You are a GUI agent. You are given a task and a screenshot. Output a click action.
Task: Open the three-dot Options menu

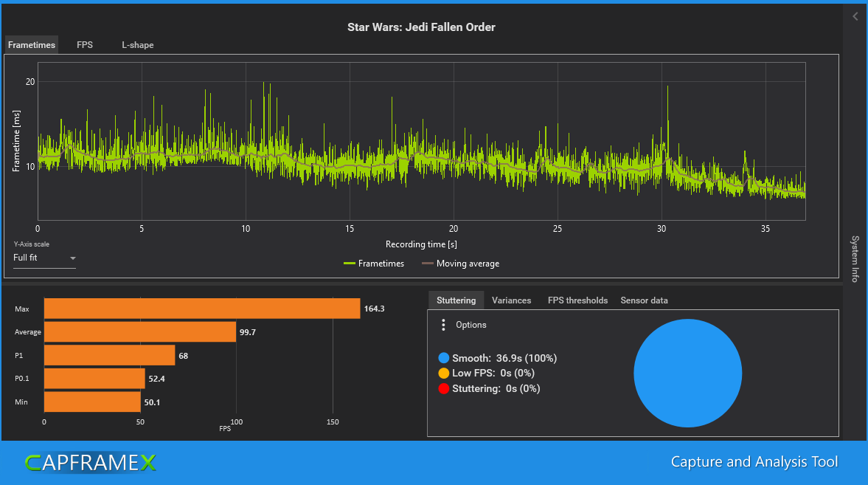click(x=443, y=325)
